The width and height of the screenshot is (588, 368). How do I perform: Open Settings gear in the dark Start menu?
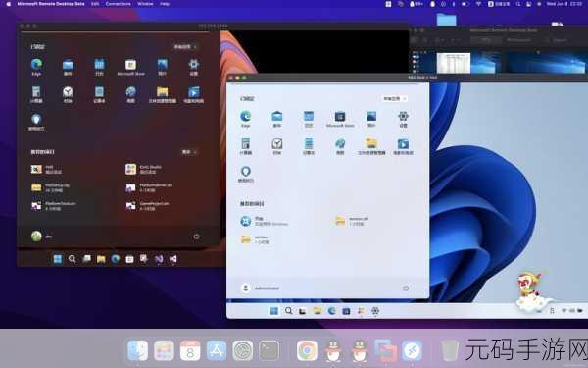click(x=193, y=67)
